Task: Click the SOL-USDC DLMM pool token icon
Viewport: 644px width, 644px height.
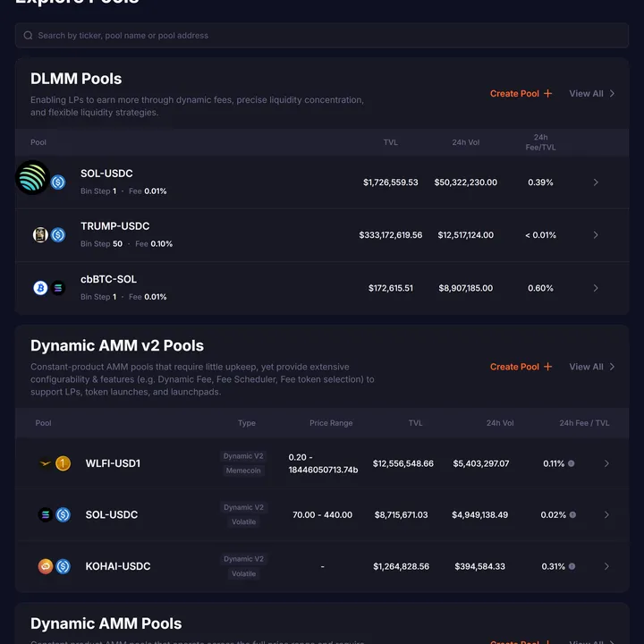Action: [x=34, y=178]
